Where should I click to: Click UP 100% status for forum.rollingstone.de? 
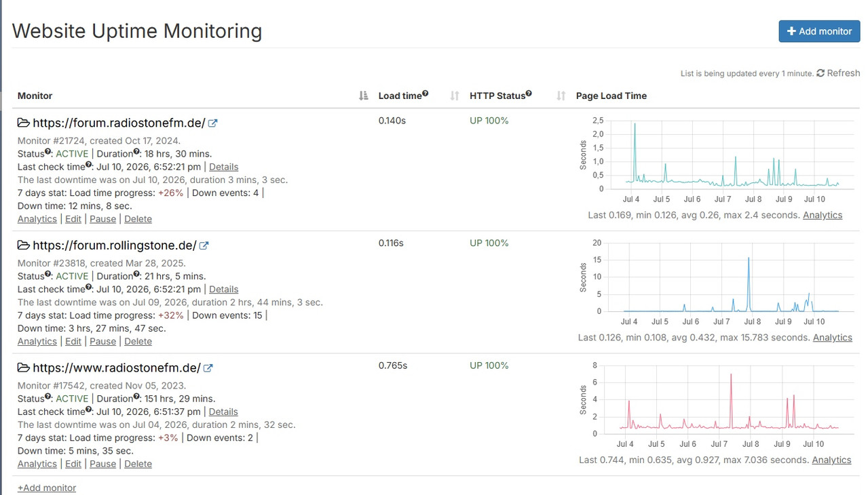click(489, 243)
